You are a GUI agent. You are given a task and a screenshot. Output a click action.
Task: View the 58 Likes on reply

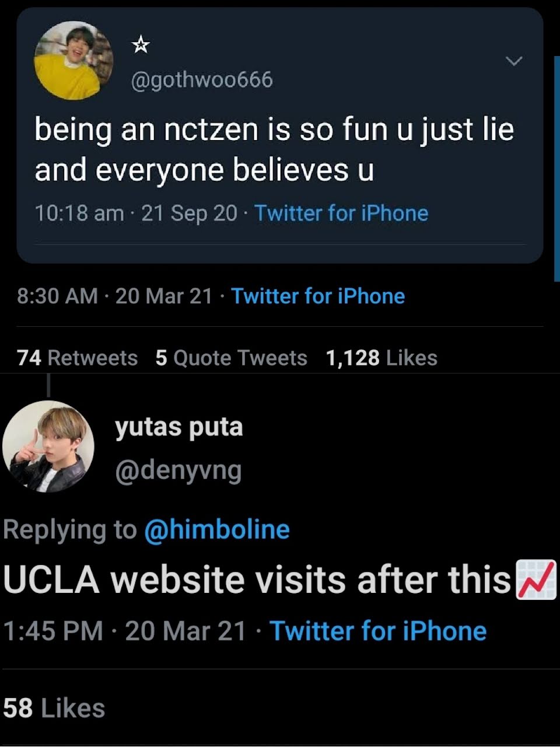coord(54,708)
